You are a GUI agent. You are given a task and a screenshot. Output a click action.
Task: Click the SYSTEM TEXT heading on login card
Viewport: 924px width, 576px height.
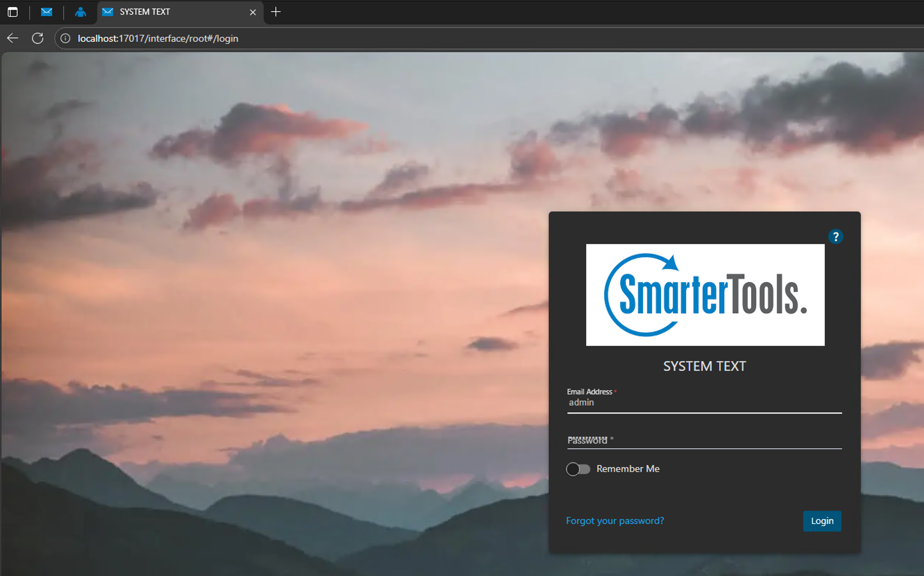[704, 366]
